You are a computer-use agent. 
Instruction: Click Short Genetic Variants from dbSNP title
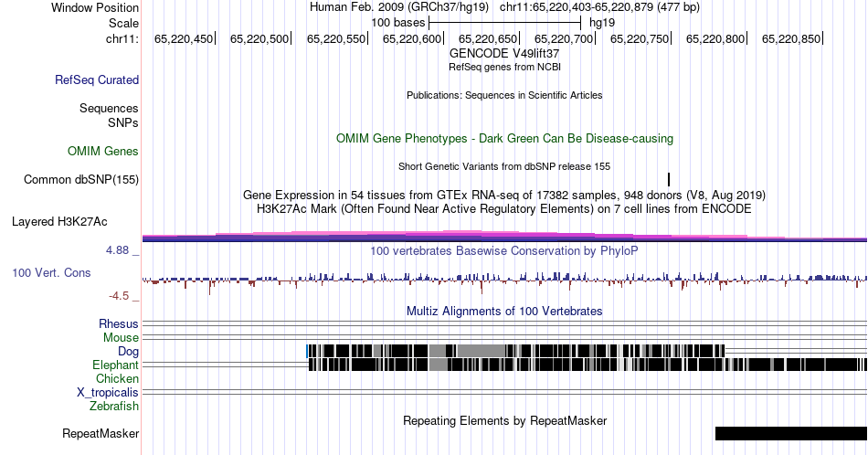[504, 166]
